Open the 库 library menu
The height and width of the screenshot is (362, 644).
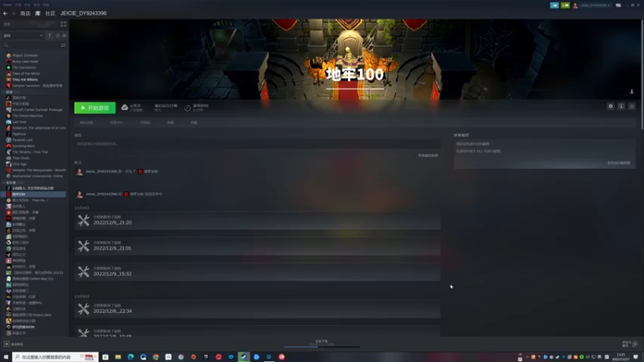point(38,14)
